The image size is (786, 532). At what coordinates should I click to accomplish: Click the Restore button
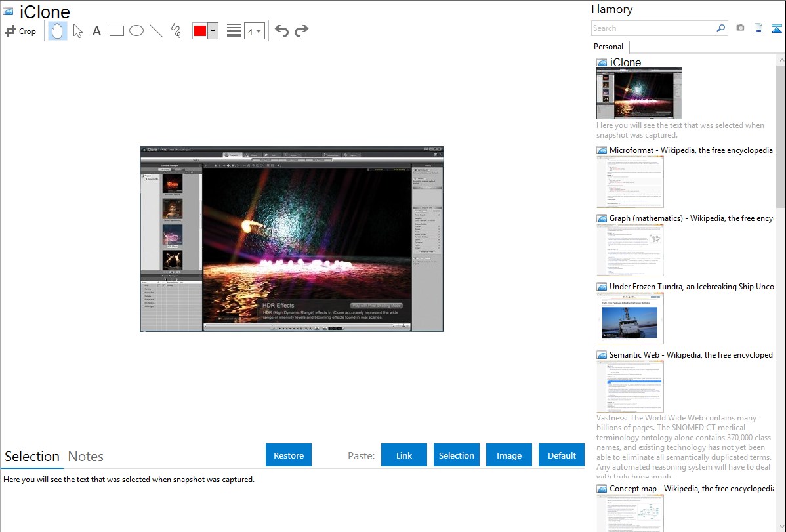[x=289, y=455]
